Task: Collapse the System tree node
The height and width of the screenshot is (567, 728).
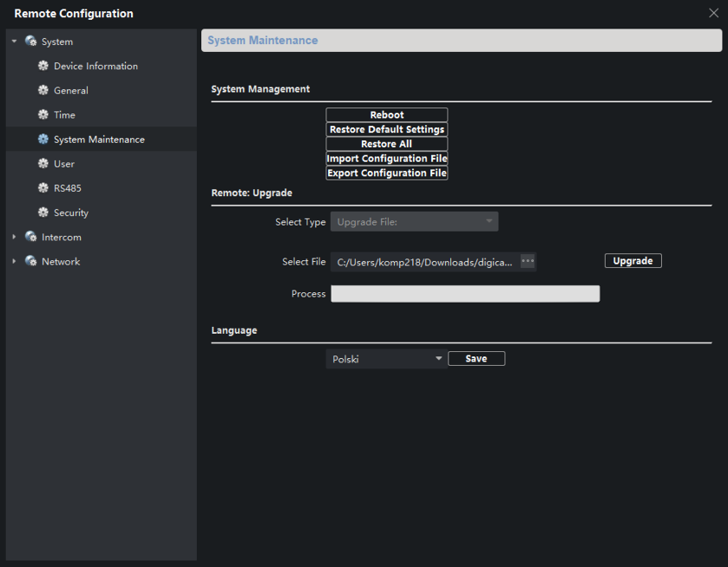Action: pos(14,42)
